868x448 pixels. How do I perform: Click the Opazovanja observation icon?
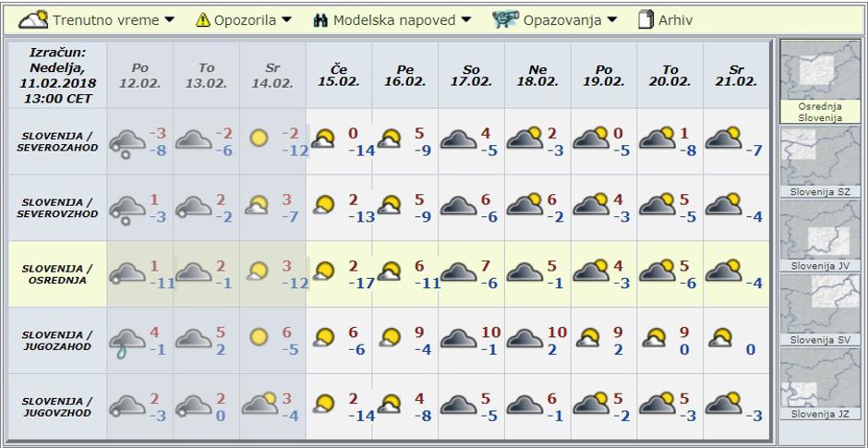click(504, 19)
